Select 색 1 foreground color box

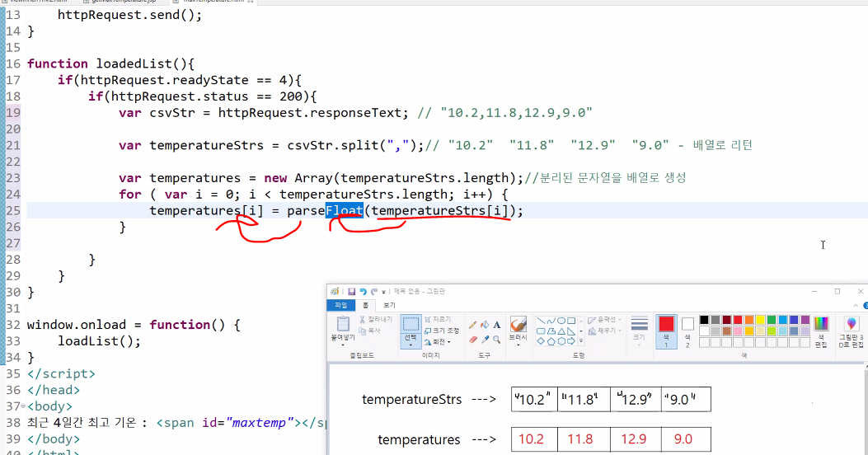coord(667,331)
